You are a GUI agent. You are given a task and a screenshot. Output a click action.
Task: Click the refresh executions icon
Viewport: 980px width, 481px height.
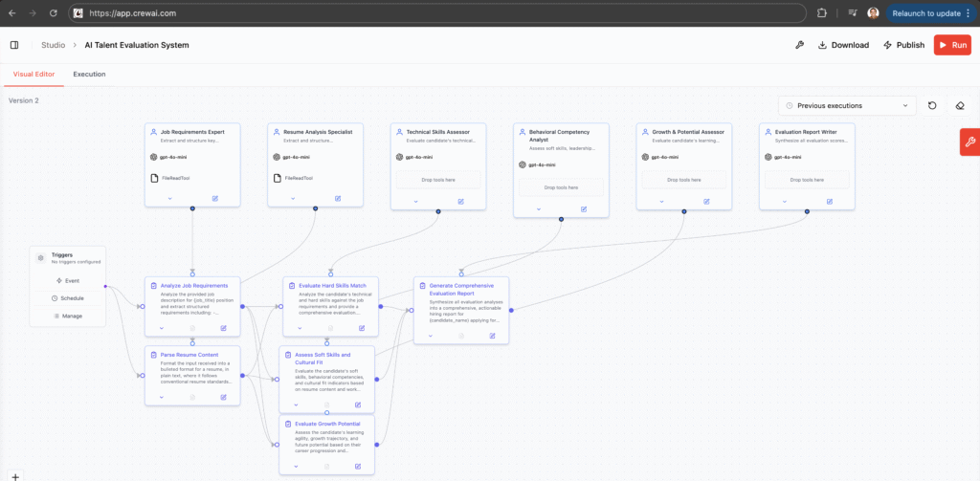pos(932,105)
